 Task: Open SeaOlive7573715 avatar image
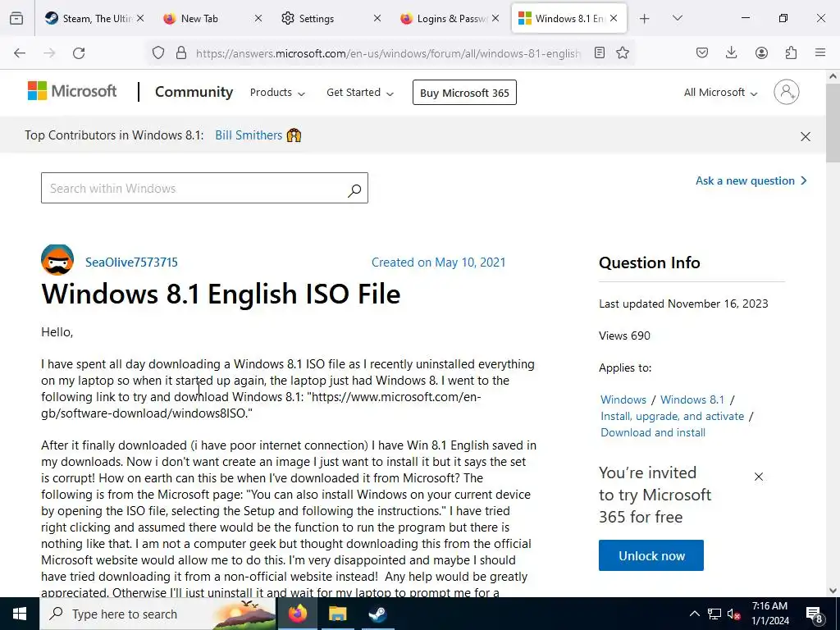click(x=57, y=260)
